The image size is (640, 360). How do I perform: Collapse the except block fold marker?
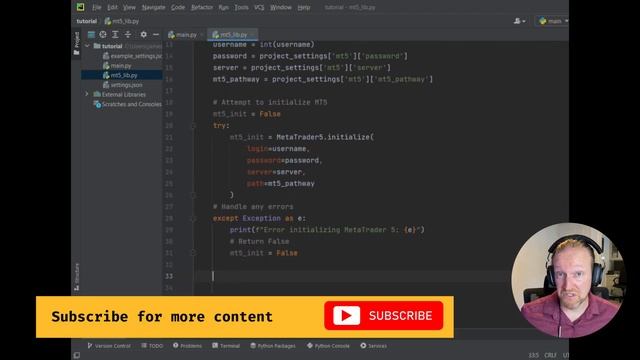click(193, 218)
